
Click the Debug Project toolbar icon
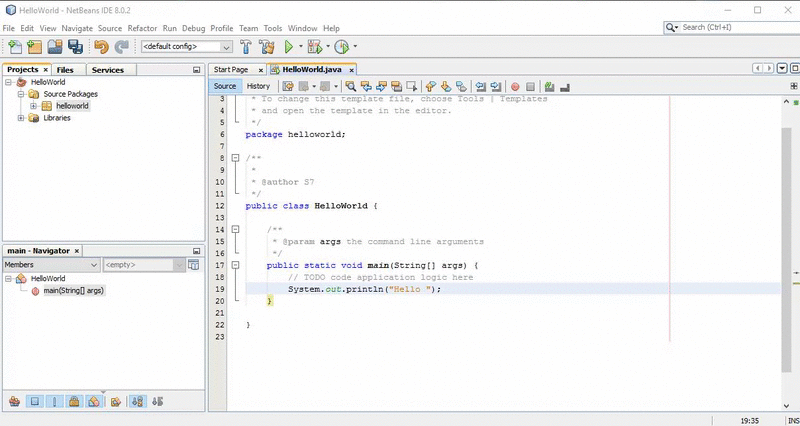click(x=315, y=47)
